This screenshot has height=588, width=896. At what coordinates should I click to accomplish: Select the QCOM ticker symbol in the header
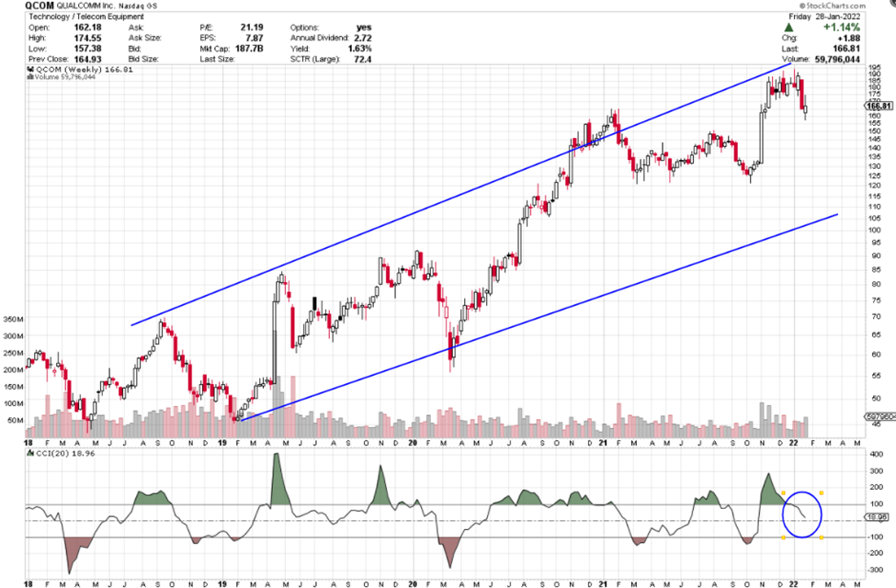[x=40, y=6]
